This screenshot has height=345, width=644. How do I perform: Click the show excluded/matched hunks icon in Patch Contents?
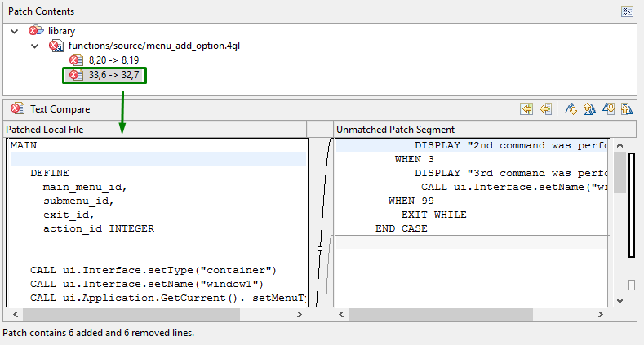click(627, 11)
